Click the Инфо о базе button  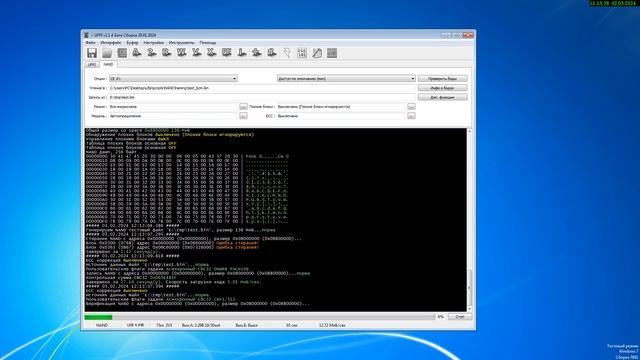(442, 88)
